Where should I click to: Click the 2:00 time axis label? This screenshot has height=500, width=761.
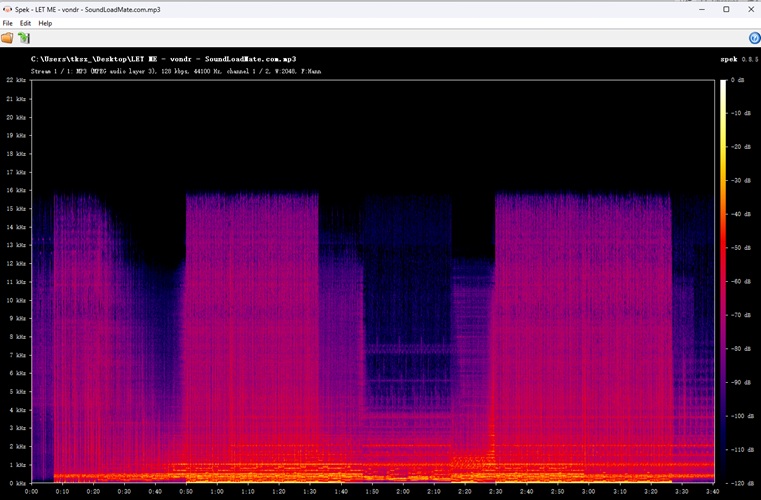pyautogui.click(x=403, y=491)
